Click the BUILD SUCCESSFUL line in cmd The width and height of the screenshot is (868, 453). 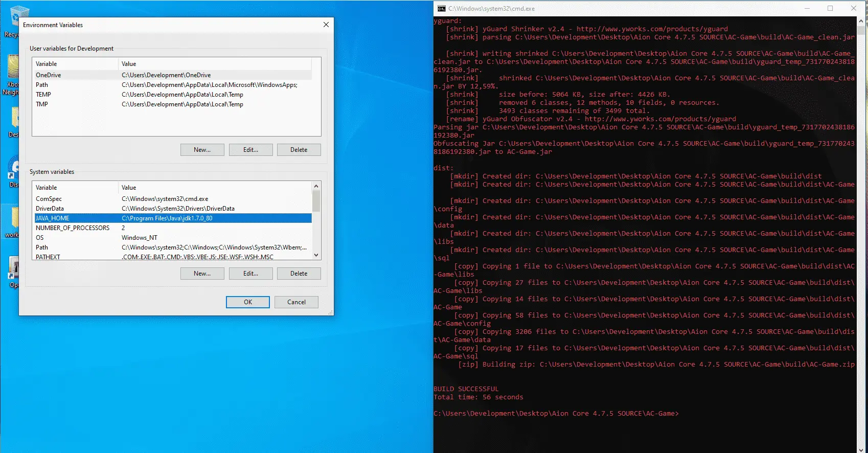tap(466, 389)
